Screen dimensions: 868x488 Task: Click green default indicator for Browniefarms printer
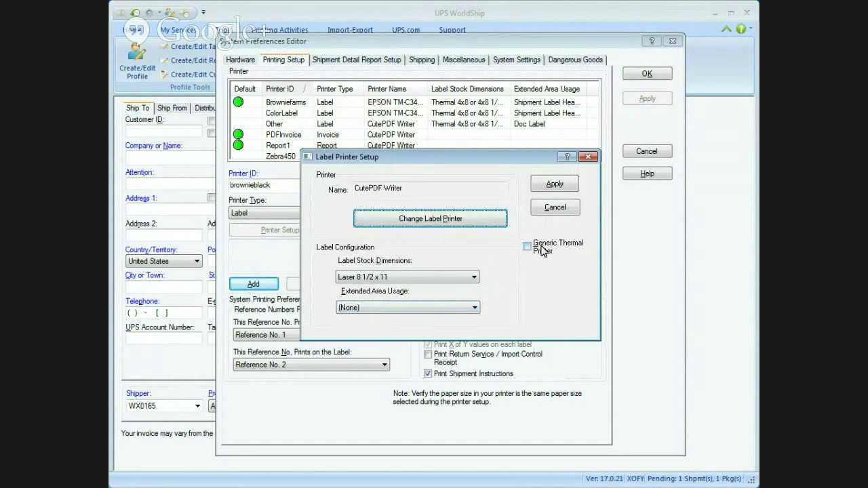pos(238,102)
